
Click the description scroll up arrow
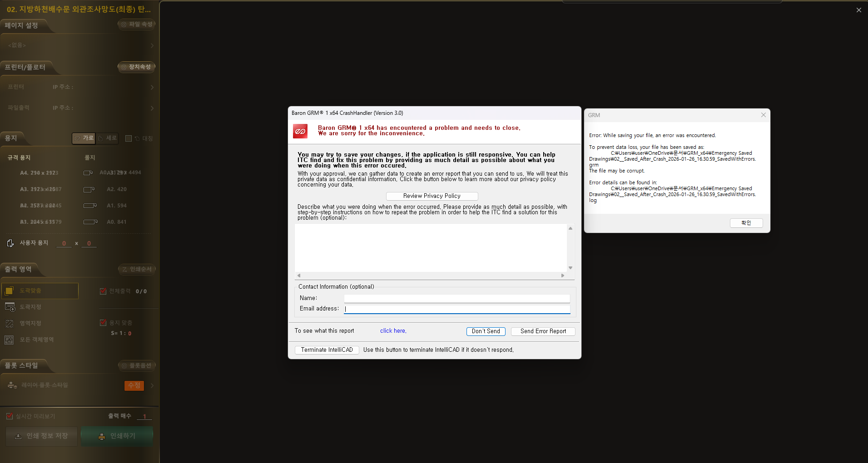[570, 228]
